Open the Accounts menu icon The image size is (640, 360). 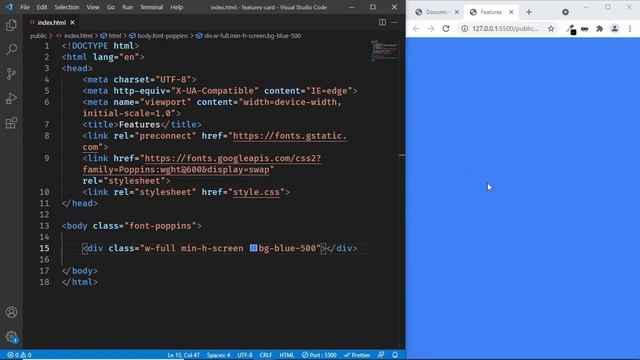click(x=11, y=312)
